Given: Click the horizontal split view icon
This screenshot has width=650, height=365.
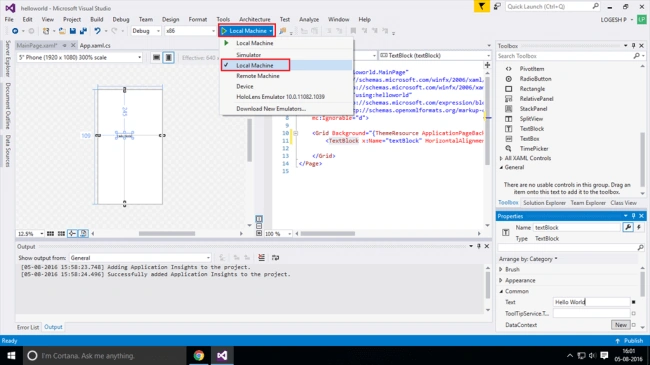Looking at the screenshot, I should [259, 226].
